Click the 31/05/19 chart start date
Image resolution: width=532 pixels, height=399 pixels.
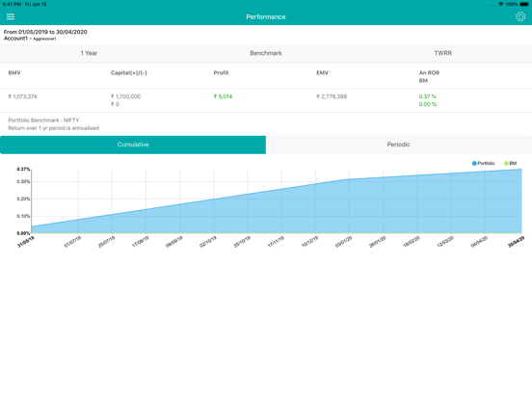click(x=26, y=242)
